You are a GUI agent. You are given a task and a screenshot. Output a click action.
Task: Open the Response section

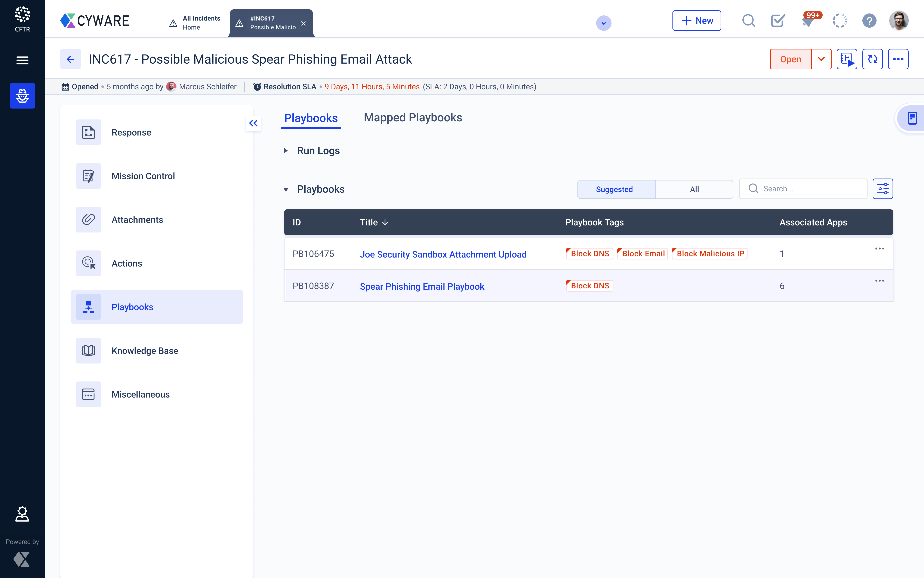coord(157,132)
